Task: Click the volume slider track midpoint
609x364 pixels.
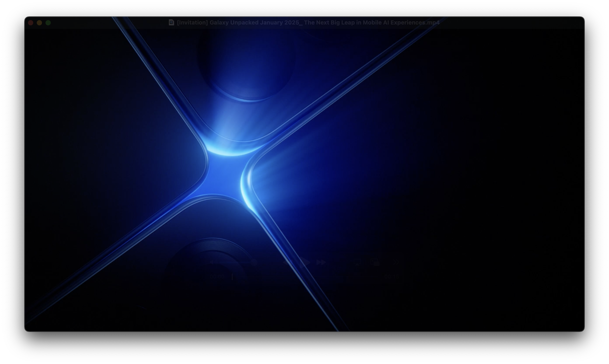Action: tap(237, 262)
